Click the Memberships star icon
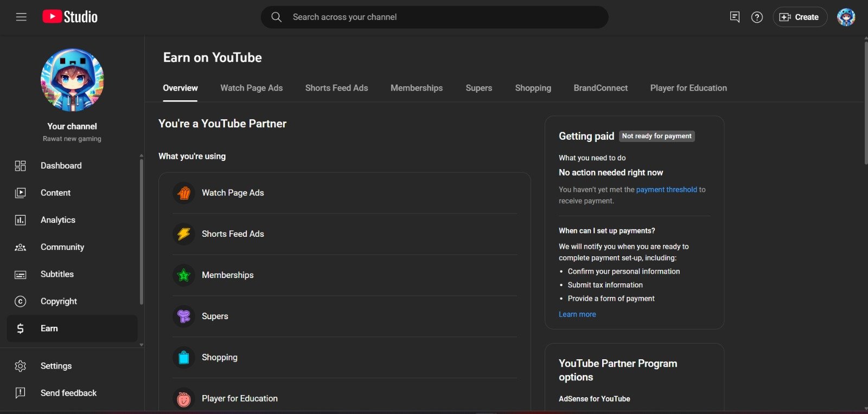The height and width of the screenshot is (414, 868). [x=184, y=275]
